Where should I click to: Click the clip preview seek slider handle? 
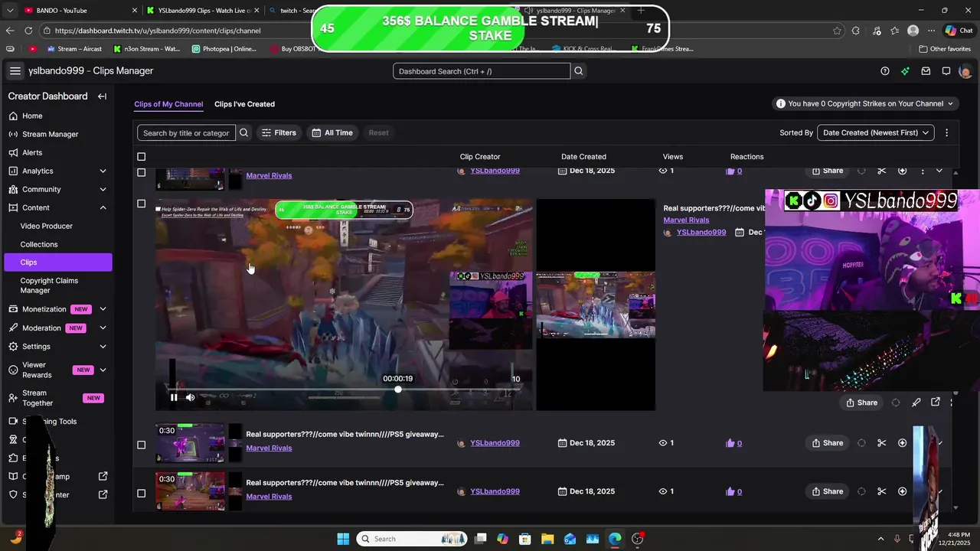tap(398, 390)
